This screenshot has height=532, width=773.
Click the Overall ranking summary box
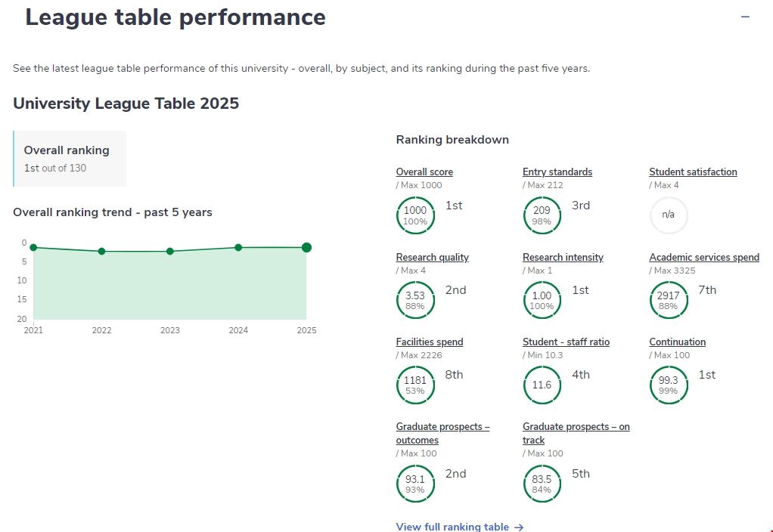70,159
